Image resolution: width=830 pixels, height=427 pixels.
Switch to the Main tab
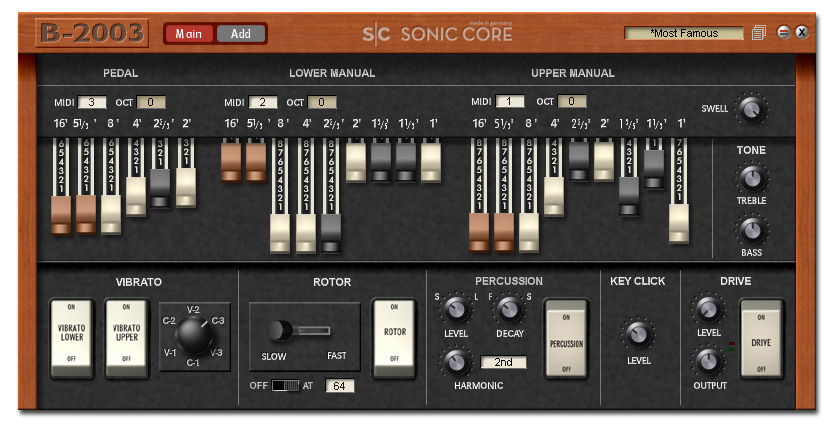coord(189,34)
